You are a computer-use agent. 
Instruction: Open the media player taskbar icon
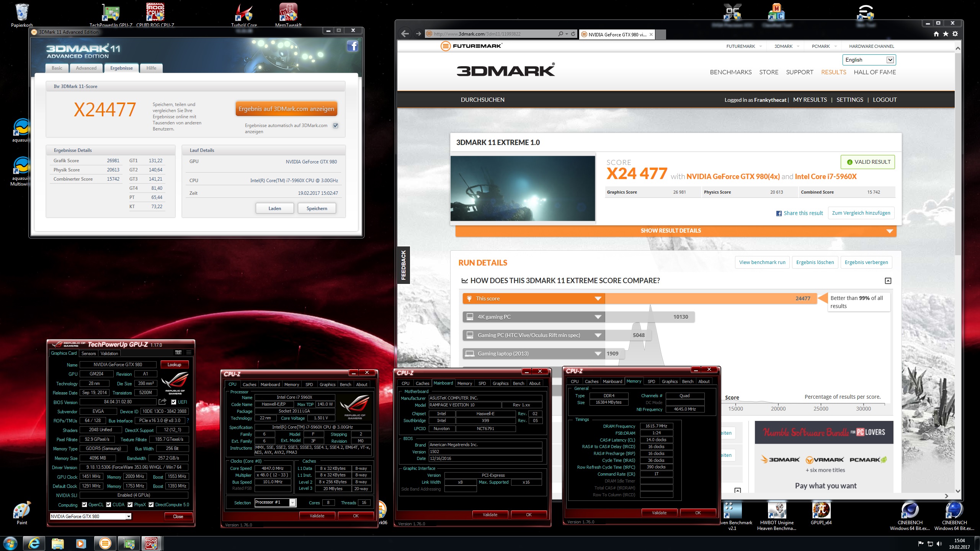pyautogui.click(x=81, y=543)
